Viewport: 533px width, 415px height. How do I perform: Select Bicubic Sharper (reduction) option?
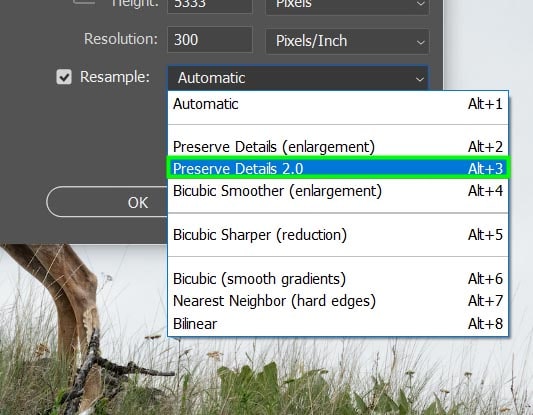(x=338, y=235)
